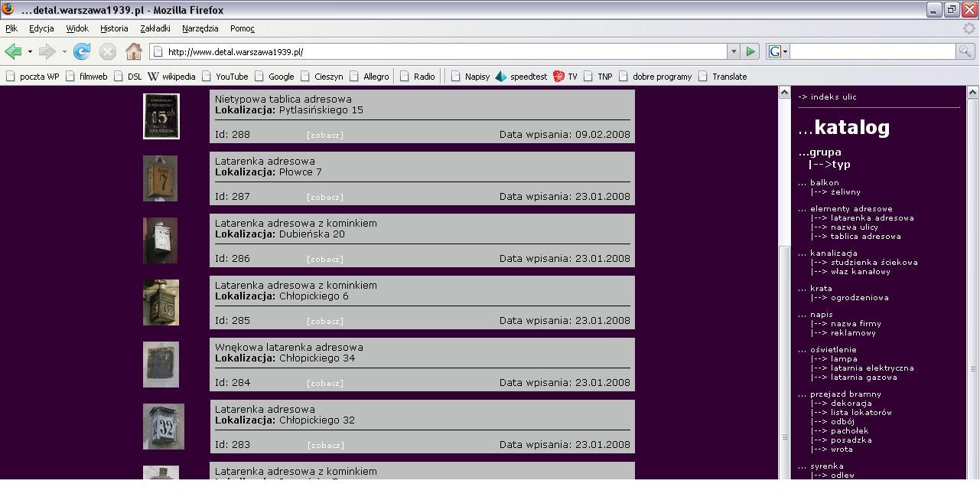Image resolution: width=980 pixels, height=497 pixels.
Task: Click thumbnail of Chłopickiego 6 lantern
Action: pos(161,302)
